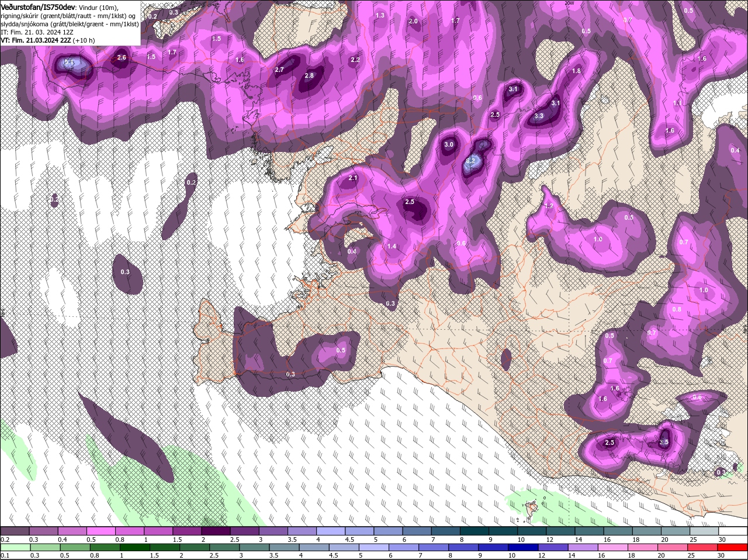Click the 3.5 value label on the map

coord(663,443)
